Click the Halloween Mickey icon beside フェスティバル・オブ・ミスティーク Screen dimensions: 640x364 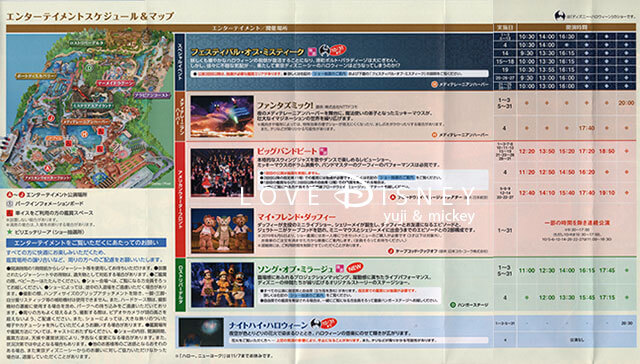(324, 50)
